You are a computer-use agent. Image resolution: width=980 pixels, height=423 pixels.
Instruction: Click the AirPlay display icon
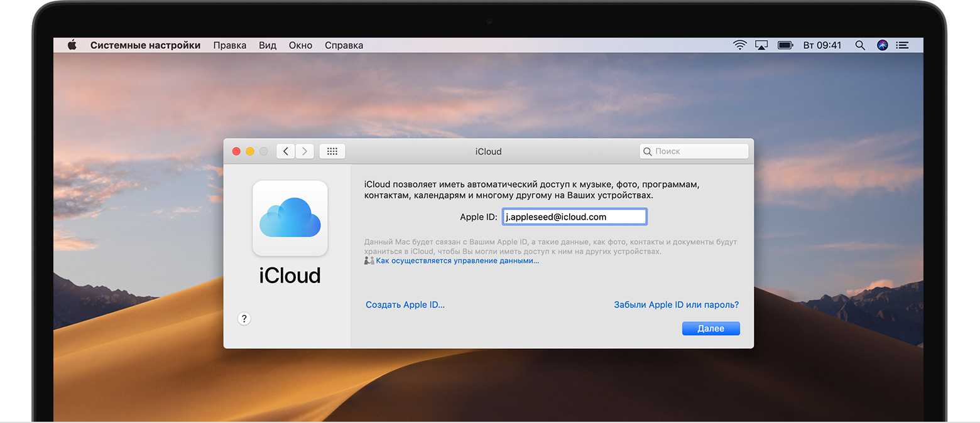761,45
